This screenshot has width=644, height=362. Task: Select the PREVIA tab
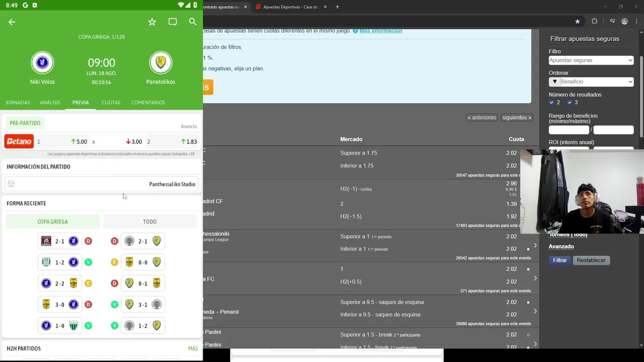coord(80,103)
